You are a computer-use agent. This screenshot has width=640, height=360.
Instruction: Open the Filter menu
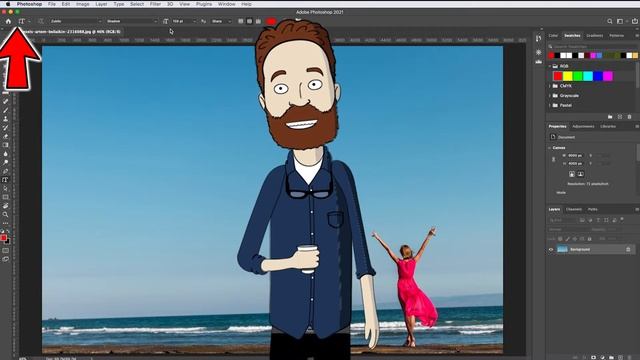pyautogui.click(x=155, y=4)
